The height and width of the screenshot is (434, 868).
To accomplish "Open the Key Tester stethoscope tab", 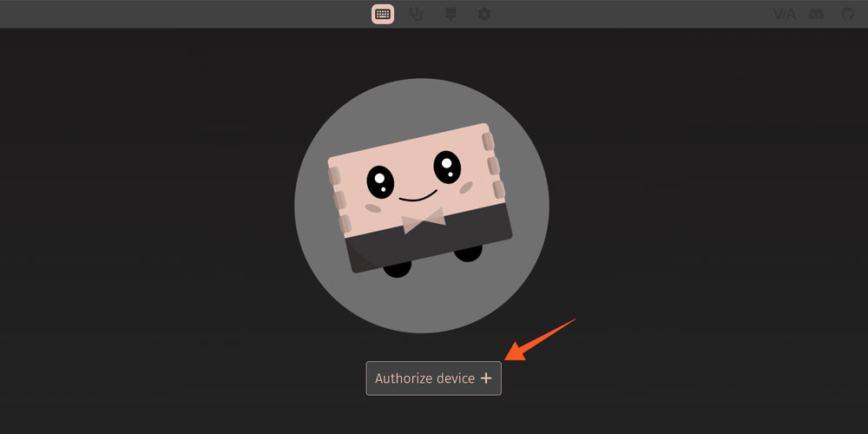I will point(417,14).
